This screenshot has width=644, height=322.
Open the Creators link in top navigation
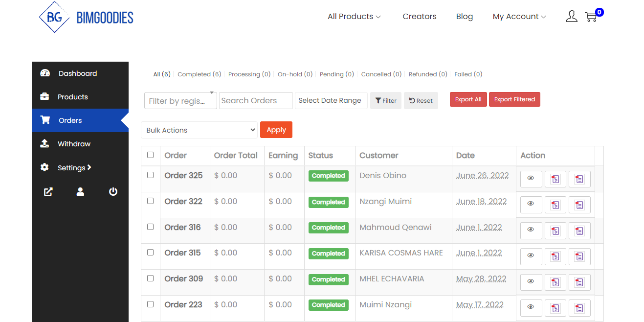click(420, 17)
